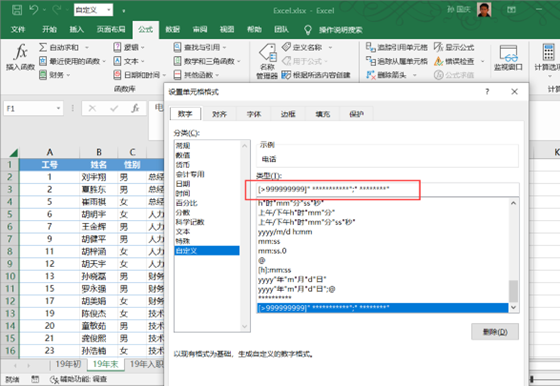Click the Save icon in title bar

16,10
